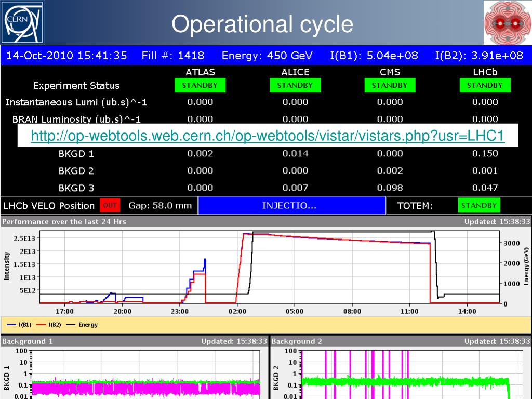Screen dimensions: 532x399
Task: Click the LHCb BKGD 1 value 0.150
Action: point(485,153)
